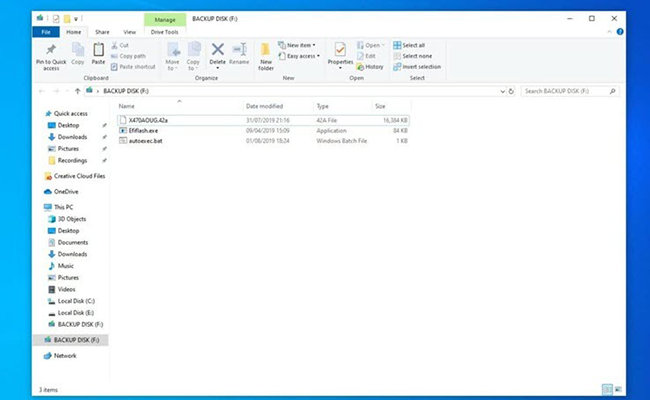Click Open button in ribbon
The image size is (650, 400).
point(371,45)
